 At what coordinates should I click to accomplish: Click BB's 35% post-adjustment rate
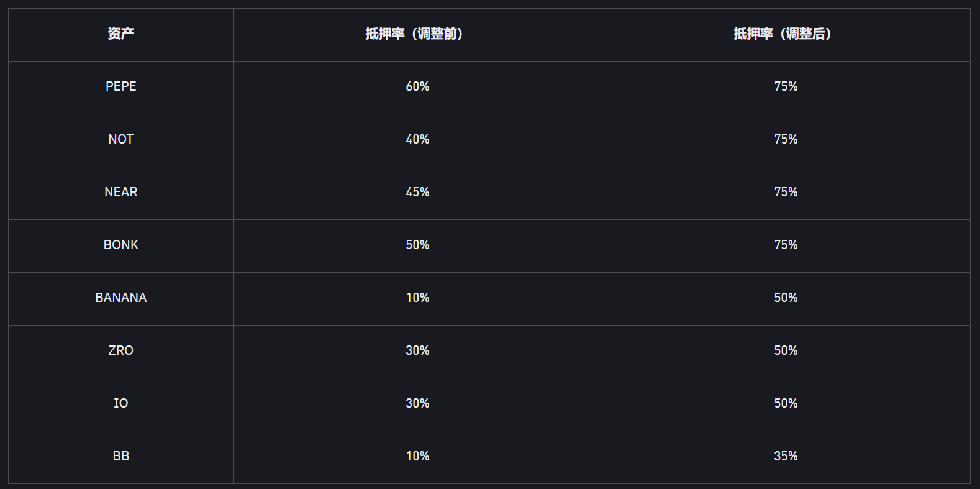point(786,457)
